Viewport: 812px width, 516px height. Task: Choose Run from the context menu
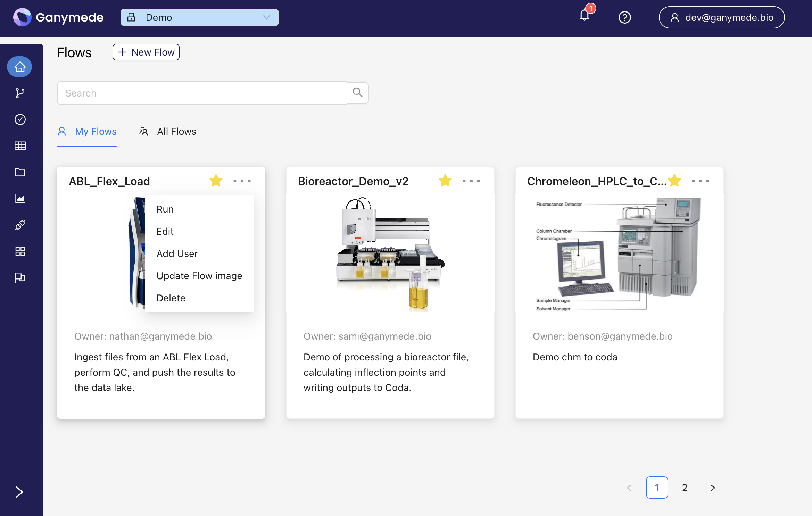click(199, 209)
